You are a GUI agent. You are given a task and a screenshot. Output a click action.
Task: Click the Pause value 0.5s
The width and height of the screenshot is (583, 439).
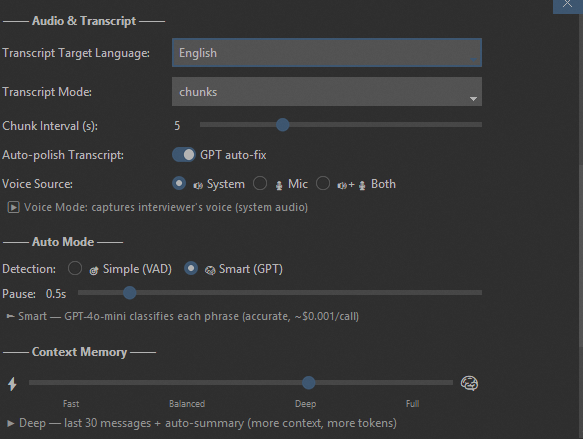click(56, 294)
